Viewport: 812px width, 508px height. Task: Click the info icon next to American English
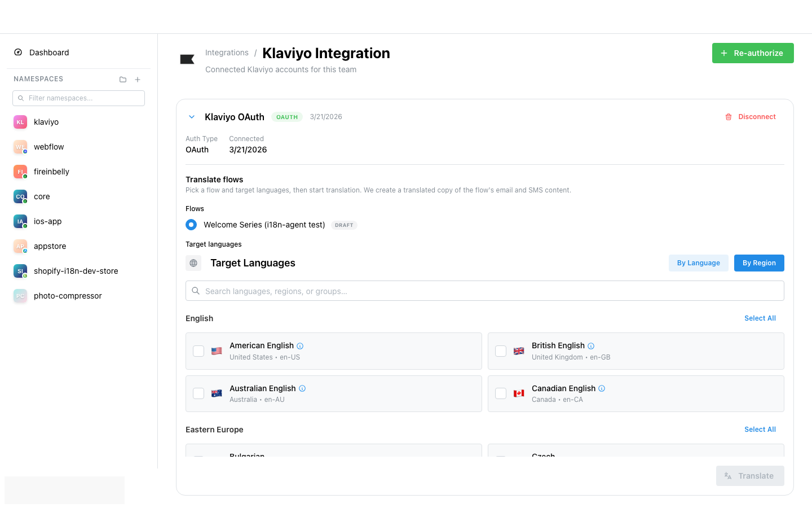coord(300,346)
